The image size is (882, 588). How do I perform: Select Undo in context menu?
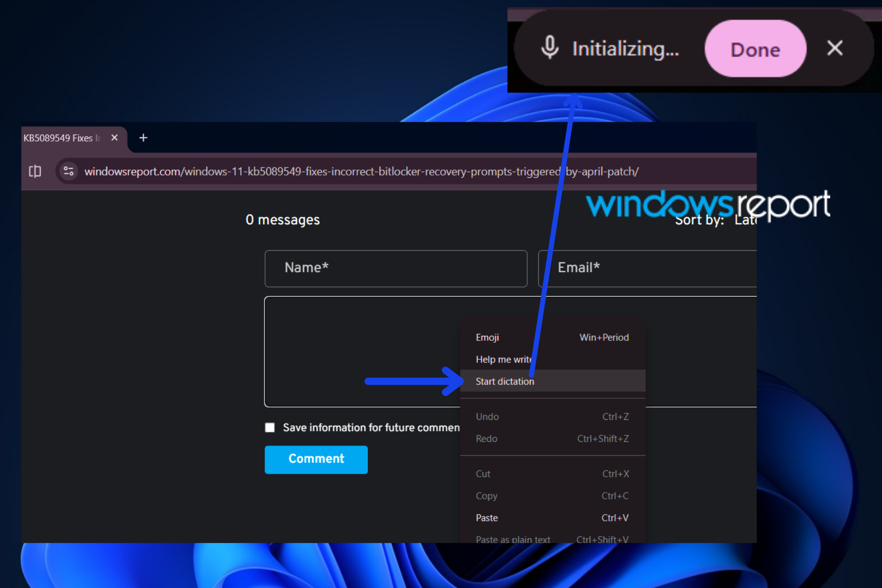pyautogui.click(x=553, y=417)
